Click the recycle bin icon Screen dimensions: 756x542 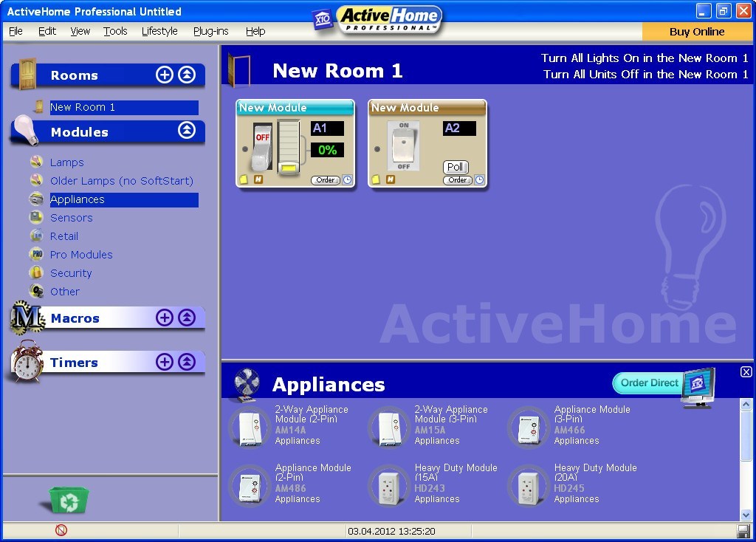pos(69,500)
